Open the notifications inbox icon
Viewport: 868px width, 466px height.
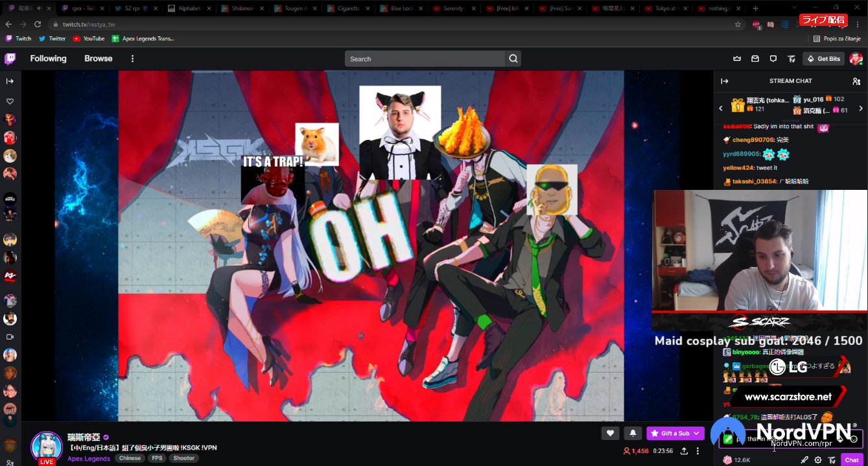(755, 59)
